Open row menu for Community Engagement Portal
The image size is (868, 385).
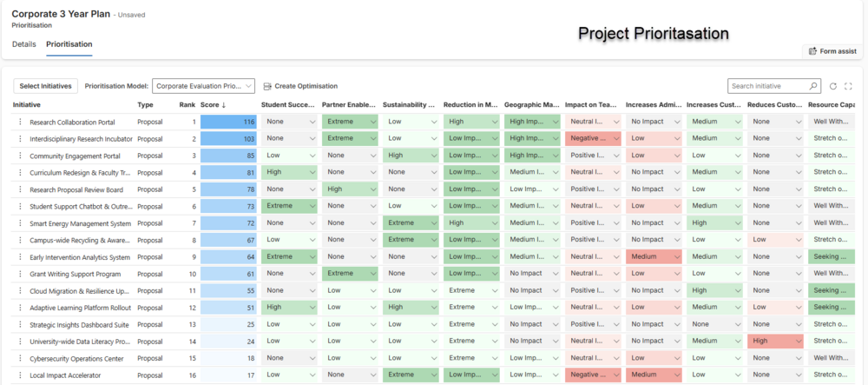19,156
